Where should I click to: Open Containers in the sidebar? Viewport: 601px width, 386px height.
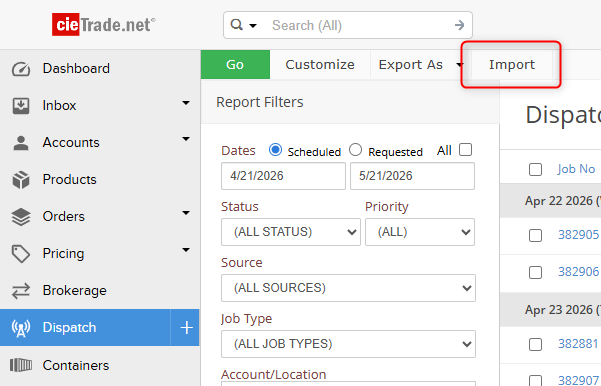pyautogui.click(x=76, y=365)
